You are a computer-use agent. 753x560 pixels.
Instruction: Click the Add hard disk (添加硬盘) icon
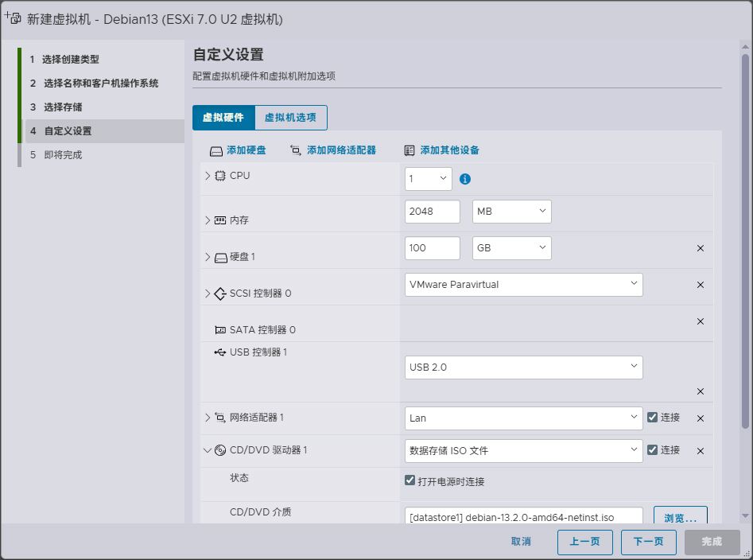click(215, 150)
